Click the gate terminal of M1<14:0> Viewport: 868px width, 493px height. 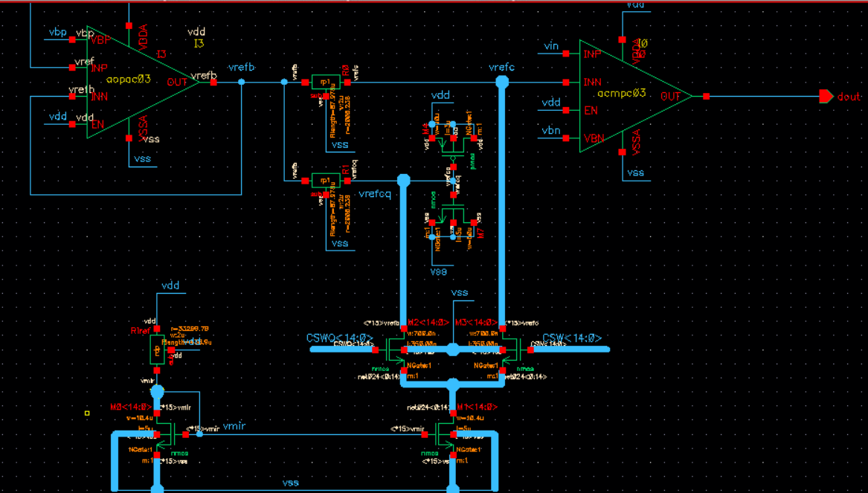425,434
